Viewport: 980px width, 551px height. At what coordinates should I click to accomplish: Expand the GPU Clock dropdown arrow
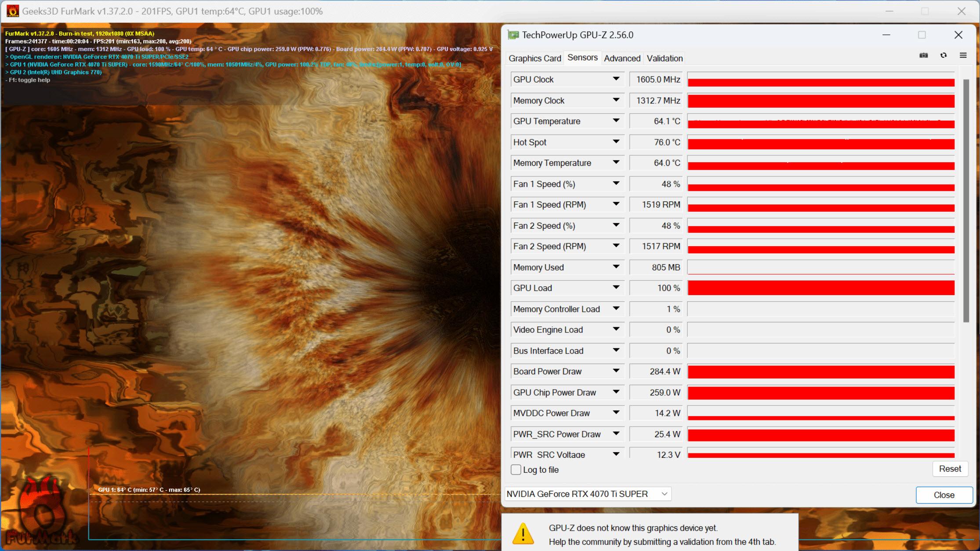[x=614, y=79]
